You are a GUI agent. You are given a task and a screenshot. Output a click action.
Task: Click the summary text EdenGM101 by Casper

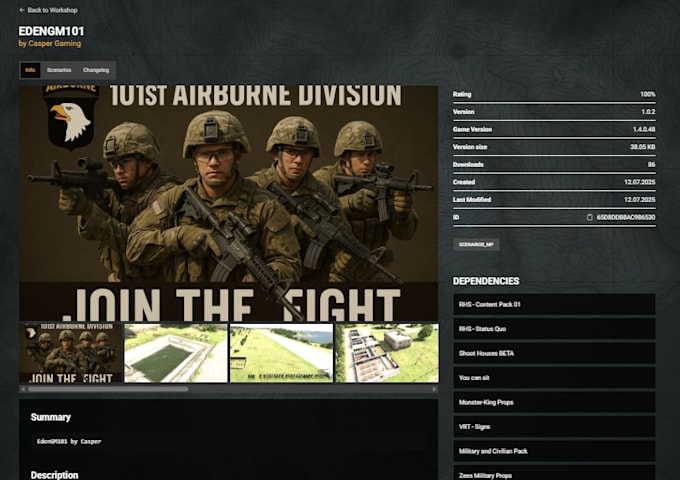pos(69,441)
